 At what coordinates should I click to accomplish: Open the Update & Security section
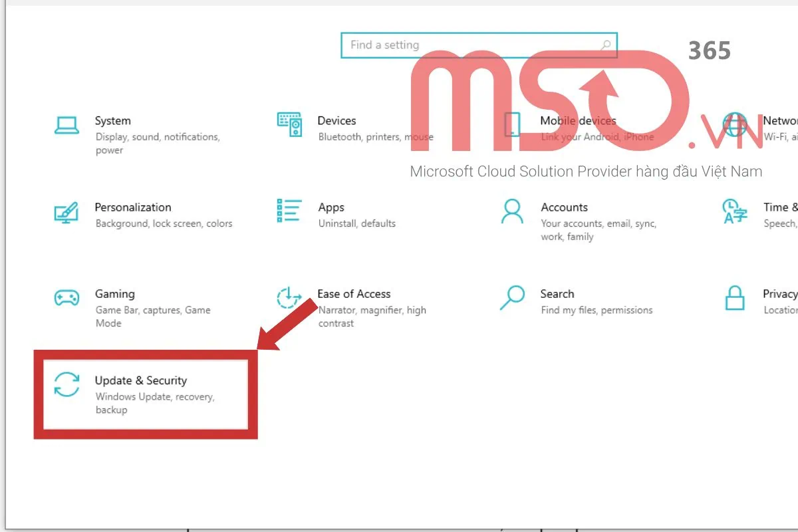tap(142, 380)
